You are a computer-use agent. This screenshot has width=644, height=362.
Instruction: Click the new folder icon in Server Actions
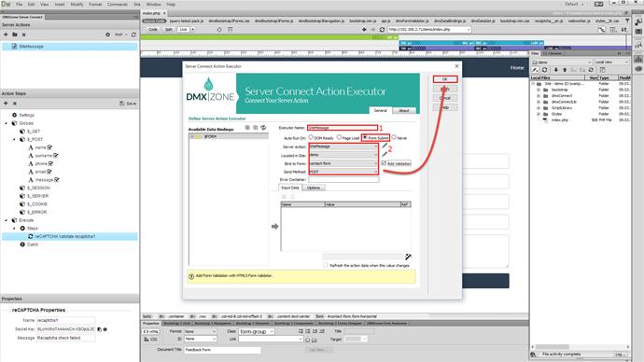(x=15, y=35)
